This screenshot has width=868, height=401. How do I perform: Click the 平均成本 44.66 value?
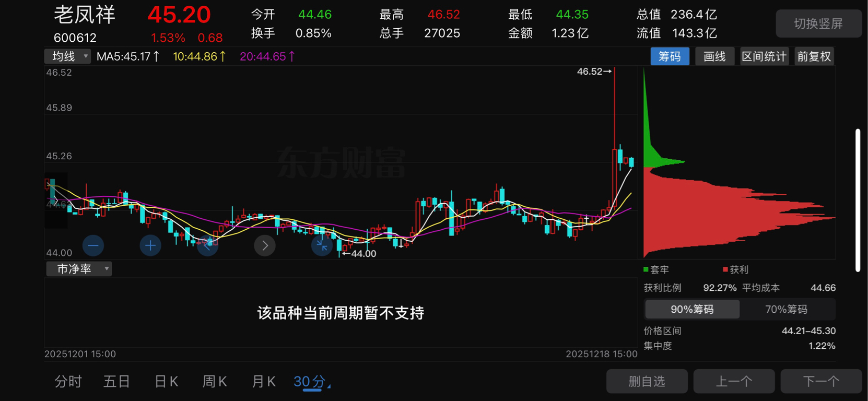pyautogui.click(x=823, y=288)
